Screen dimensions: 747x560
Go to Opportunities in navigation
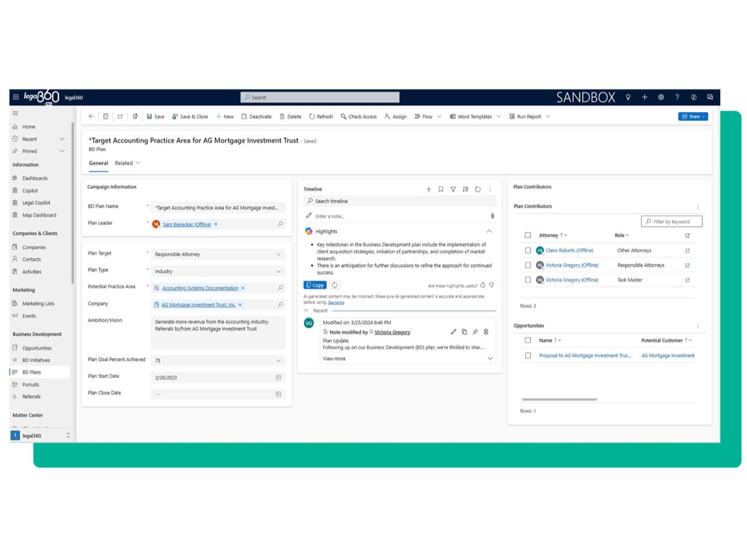click(37, 348)
